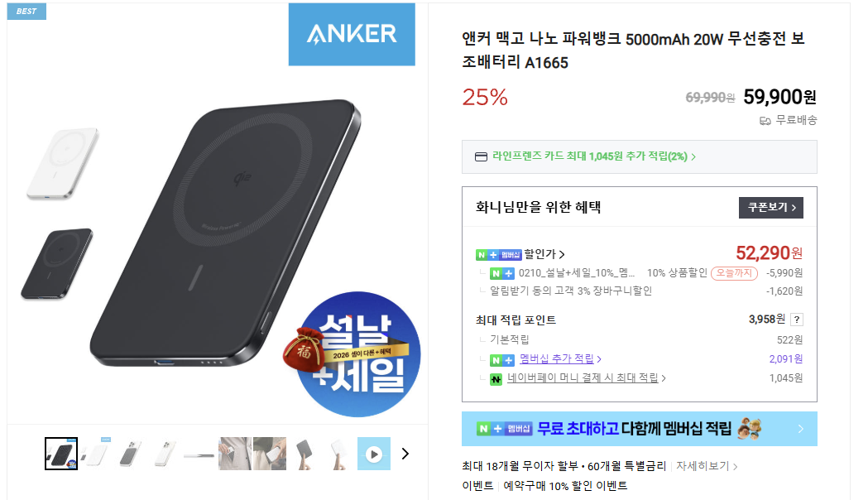Open the 라인프렌즈 카드 추가 적립 banner

coord(640,156)
